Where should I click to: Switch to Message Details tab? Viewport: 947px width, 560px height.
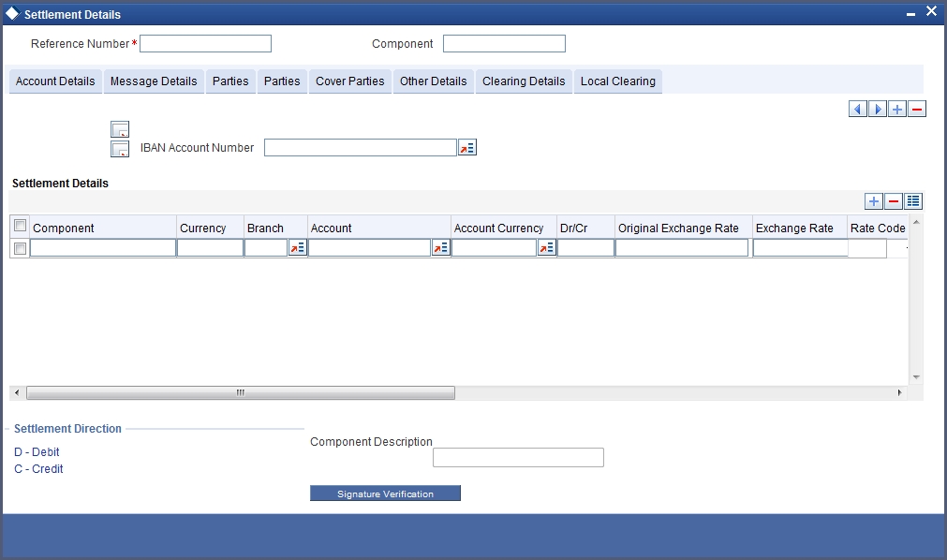pyautogui.click(x=154, y=81)
